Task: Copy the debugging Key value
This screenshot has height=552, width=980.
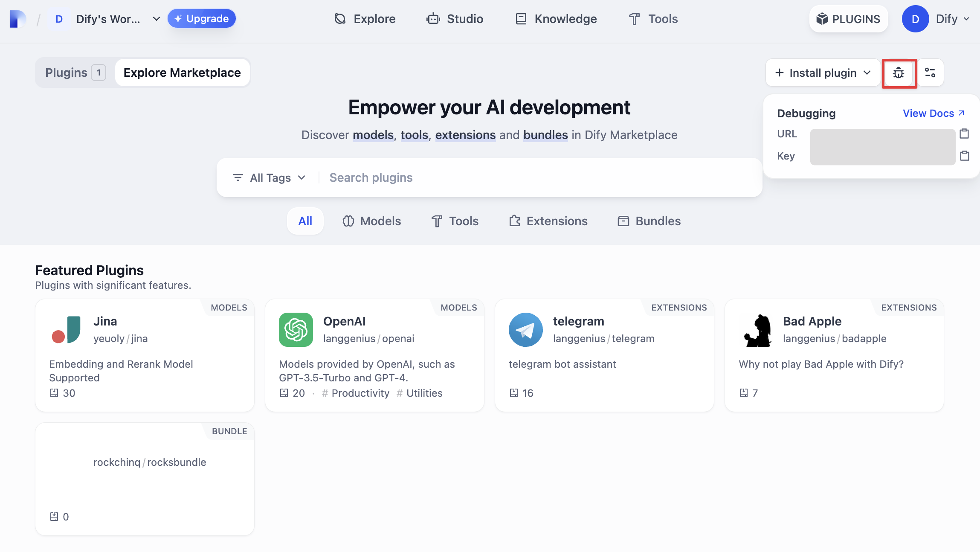Action: click(964, 156)
